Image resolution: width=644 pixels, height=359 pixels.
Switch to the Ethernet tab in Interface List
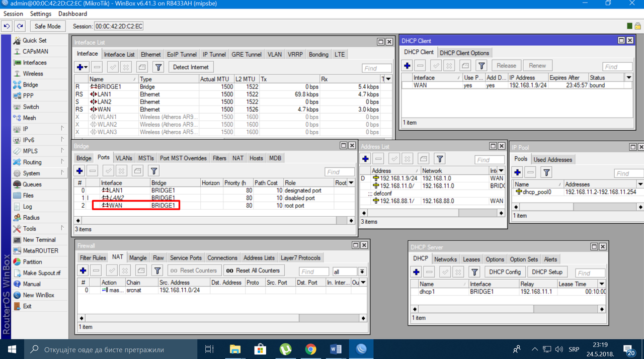tap(150, 54)
